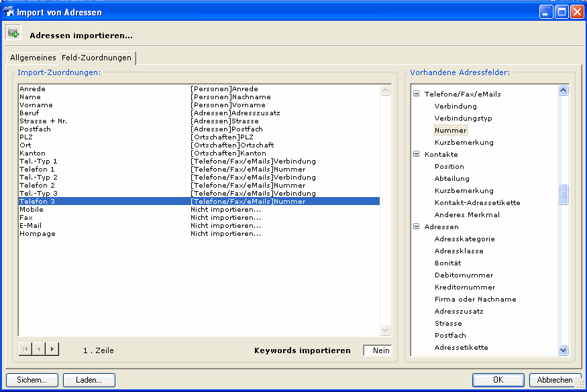Confirm the import with OK
The width and height of the screenshot is (587, 392).
click(x=498, y=380)
